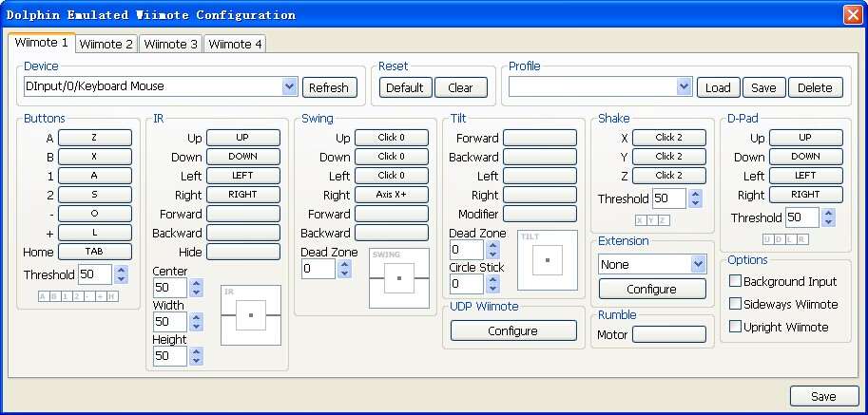Click the IR Up mapping button
This screenshot has width=868, height=415.
[243, 138]
